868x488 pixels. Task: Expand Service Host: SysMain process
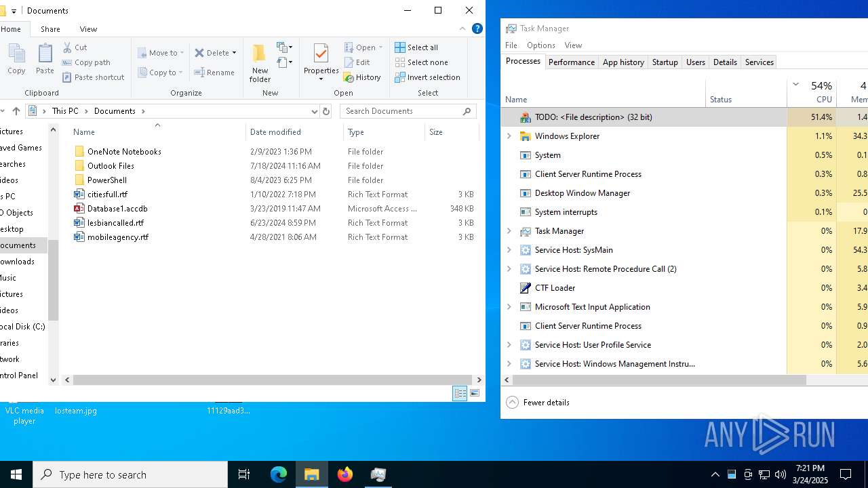point(509,250)
